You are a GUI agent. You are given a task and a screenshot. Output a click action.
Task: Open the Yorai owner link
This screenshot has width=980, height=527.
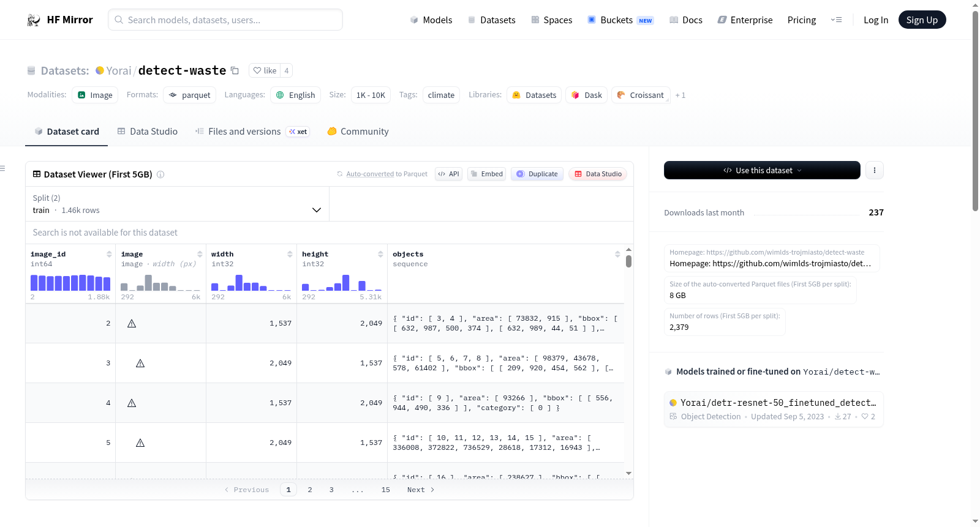click(119, 70)
